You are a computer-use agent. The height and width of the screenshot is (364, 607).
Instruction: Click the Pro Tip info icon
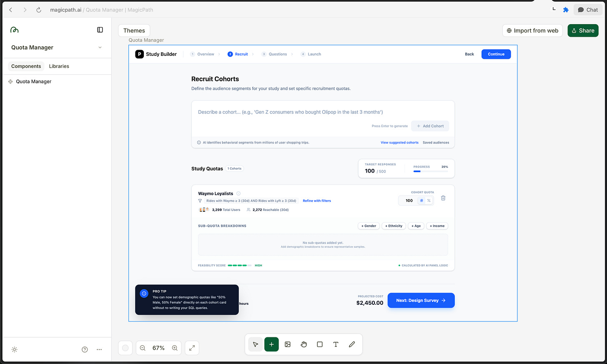pos(144,294)
